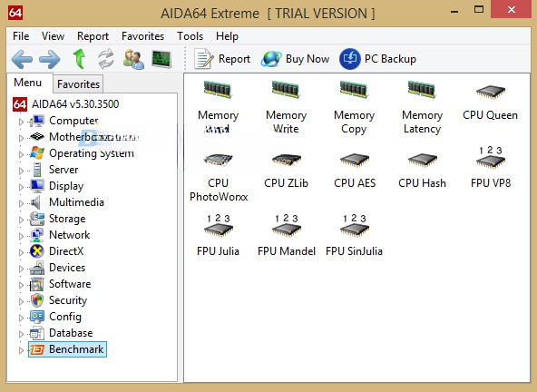Screen dimensions: 537x392
Task: Open the CPU Hash benchmark
Action: pos(423,171)
